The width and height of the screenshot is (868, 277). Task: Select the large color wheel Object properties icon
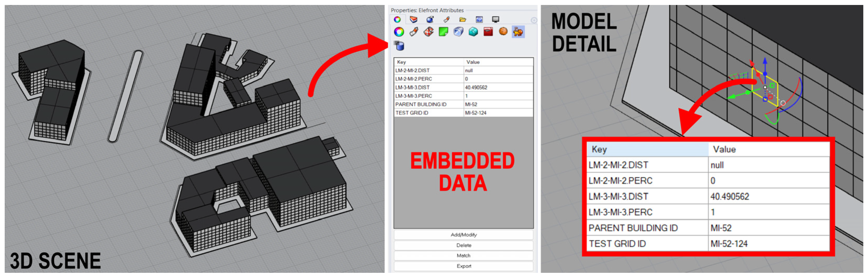399,32
